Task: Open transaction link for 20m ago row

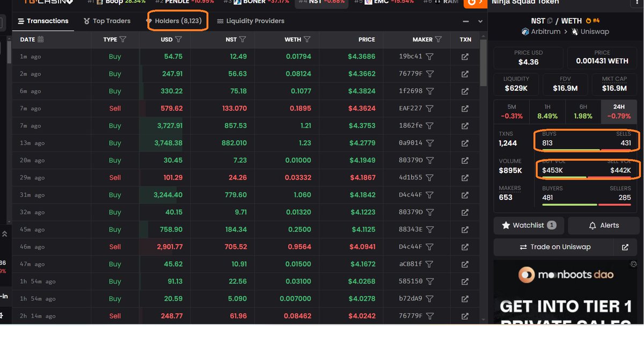Action: pyautogui.click(x=465, y=160)
